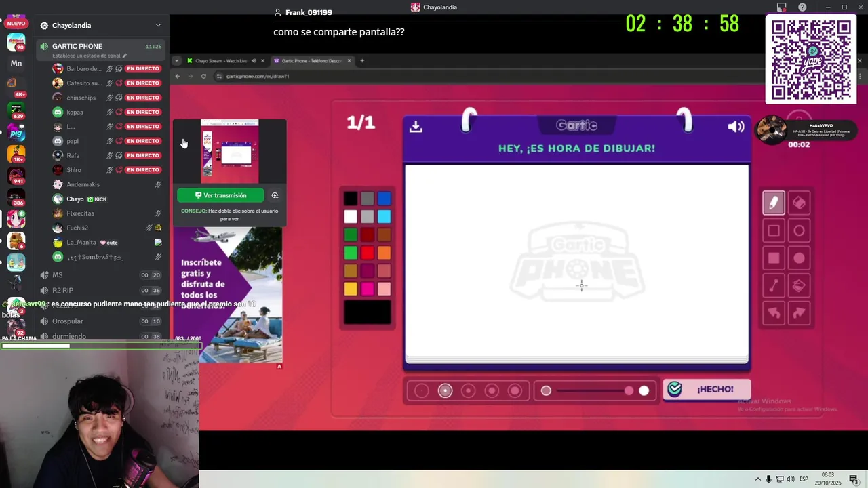Pop out the stream preview
The image size is (868, 488).
[x=275, y=195]
